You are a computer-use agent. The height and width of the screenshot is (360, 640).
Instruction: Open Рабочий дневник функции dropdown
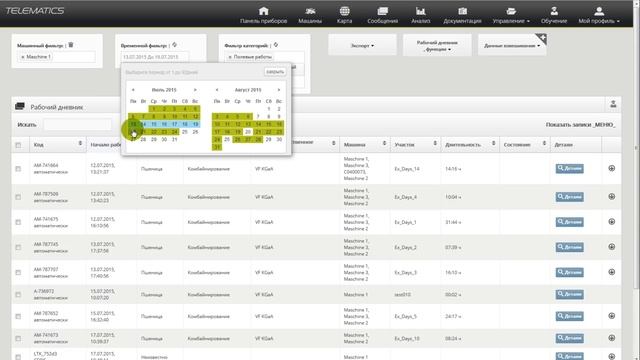437,45
